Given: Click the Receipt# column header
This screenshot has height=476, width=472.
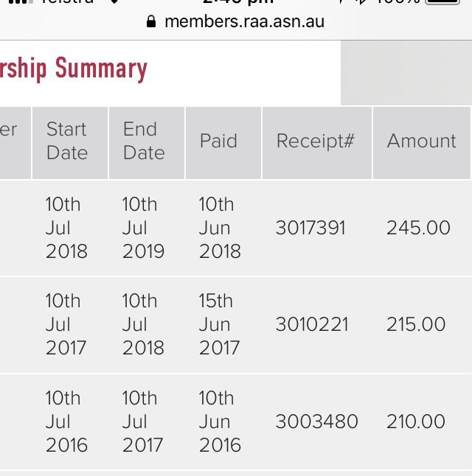Looking at the screenshot, I should point(317,143).
